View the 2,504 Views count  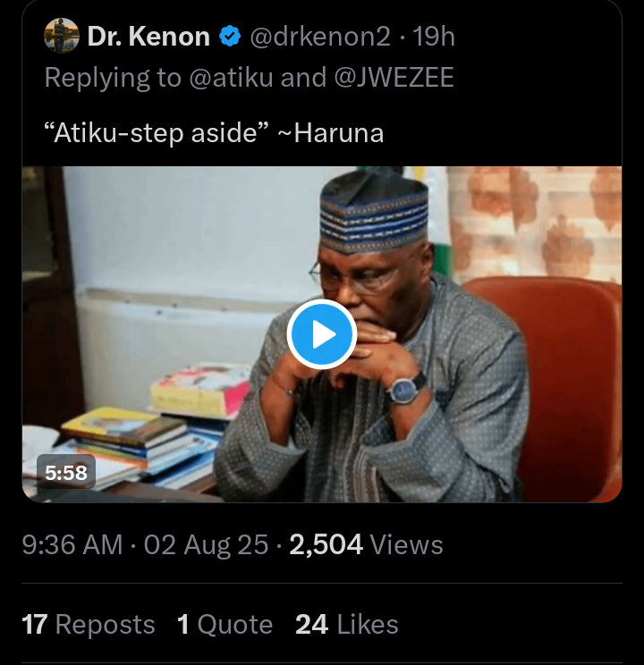pyautogui.click(x=367, y=544)
